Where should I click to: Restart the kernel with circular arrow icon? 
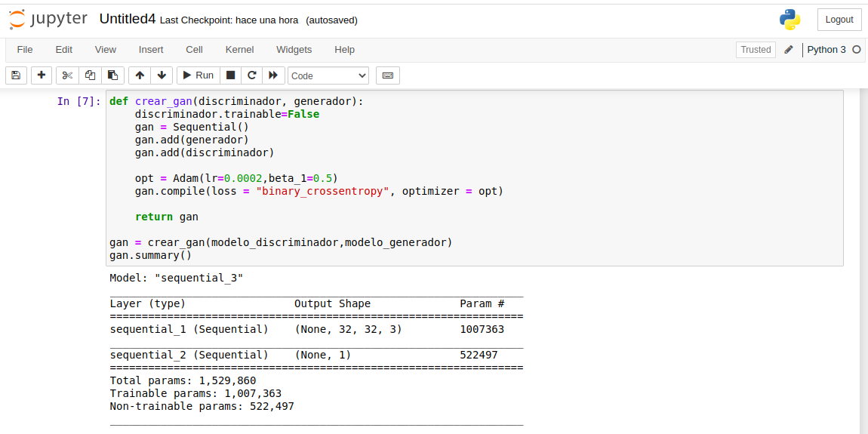point(252,75)
